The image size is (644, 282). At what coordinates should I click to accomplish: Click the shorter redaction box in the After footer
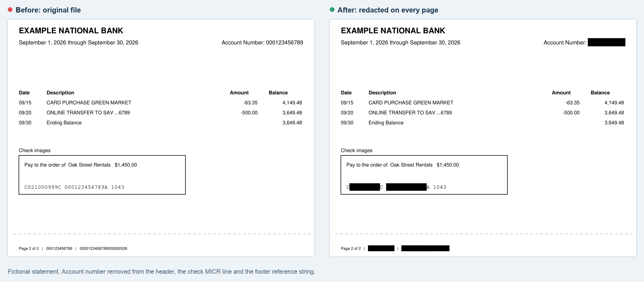pyautogui.click(x=381, y=248)
